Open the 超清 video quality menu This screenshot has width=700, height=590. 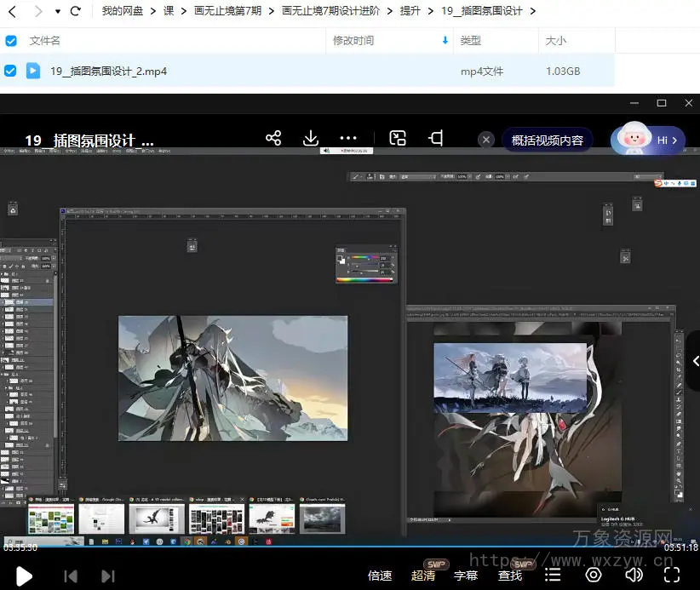coord(423,576)
